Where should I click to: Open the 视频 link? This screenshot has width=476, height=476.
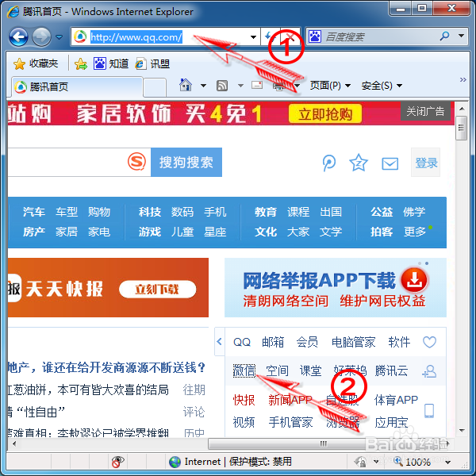click(x=244, y=422)
